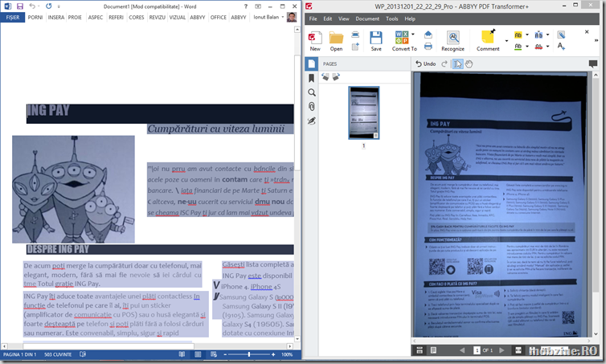606x364 pixels.
Task: Select the yellow highlight text tool
Action: [518, 35]
